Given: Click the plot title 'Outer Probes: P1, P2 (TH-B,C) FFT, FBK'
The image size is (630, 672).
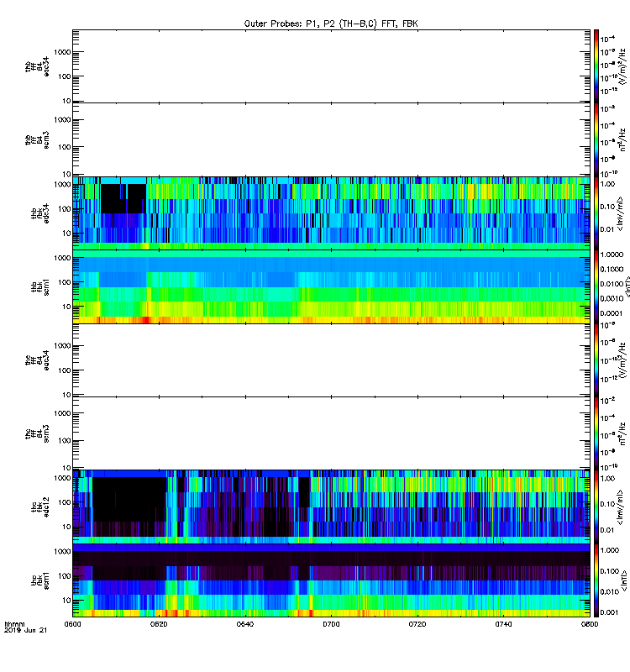Looking at the screenshot, I should point(331,24).
